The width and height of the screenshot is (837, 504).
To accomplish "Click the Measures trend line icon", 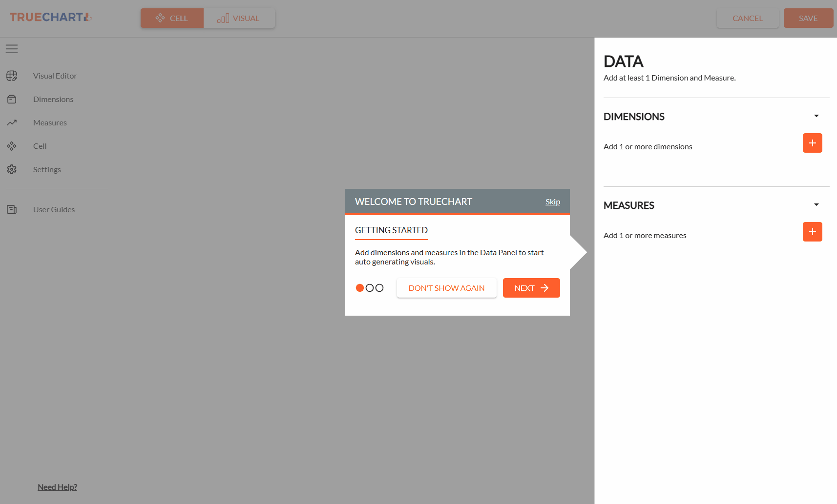I will pos(12,122).
